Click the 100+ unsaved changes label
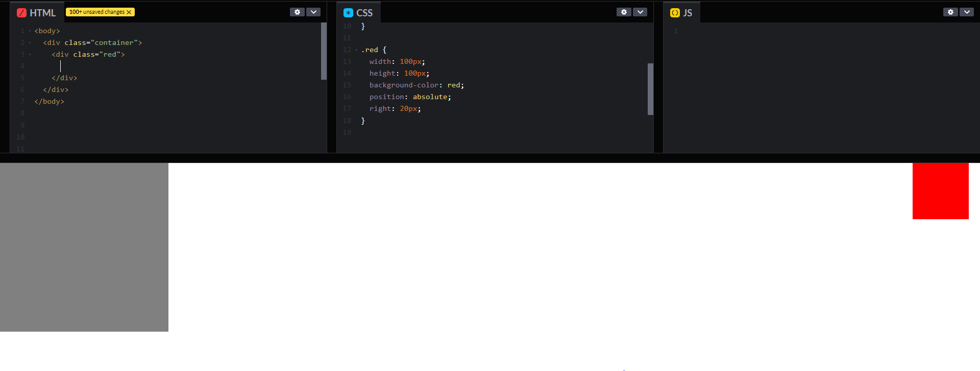The image size is (980, 371). 97,12
